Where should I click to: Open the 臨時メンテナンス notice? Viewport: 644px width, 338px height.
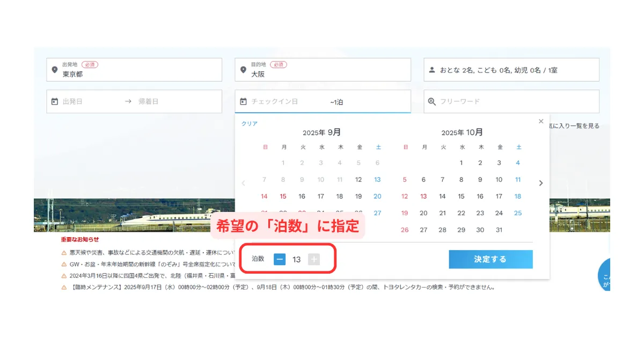pyautogui.click(x=282, y=287)
